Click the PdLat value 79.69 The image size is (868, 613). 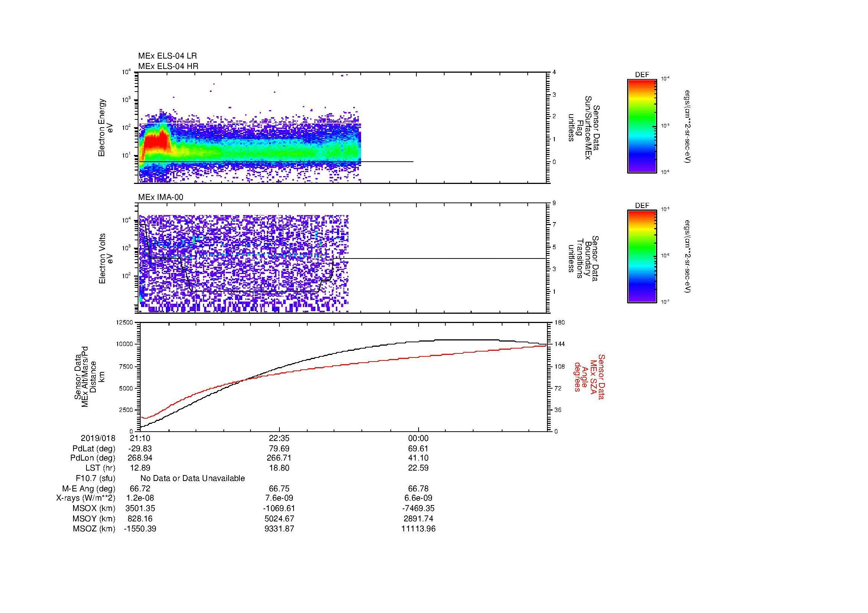click(279, 449)
